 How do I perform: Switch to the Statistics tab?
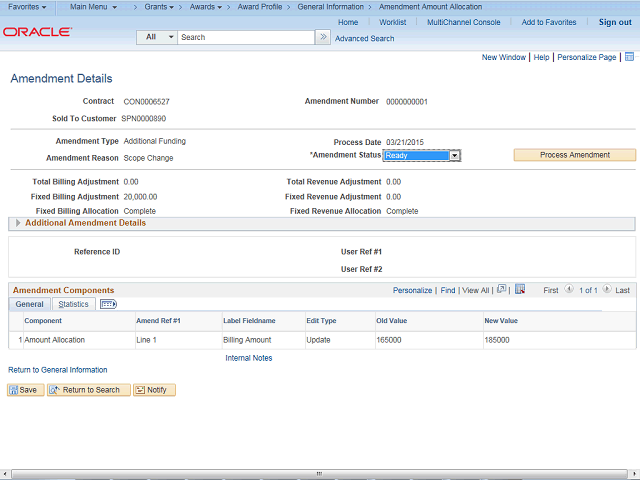(x=73, y=304)
